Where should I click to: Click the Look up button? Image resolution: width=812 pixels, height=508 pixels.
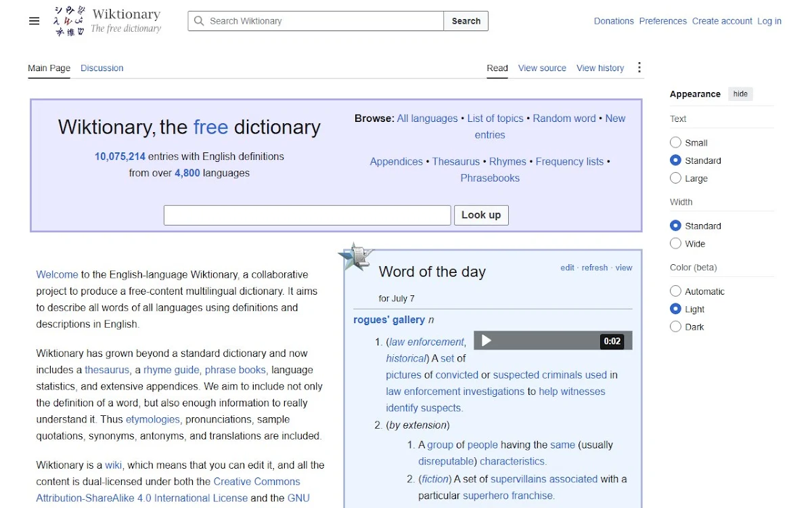pyautogui.click(x=481, y=215)
